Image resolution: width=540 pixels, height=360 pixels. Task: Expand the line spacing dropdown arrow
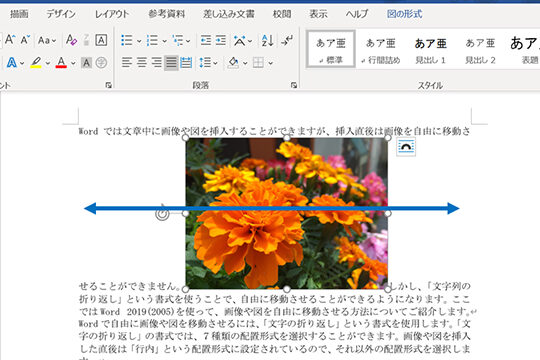point(215,63)
